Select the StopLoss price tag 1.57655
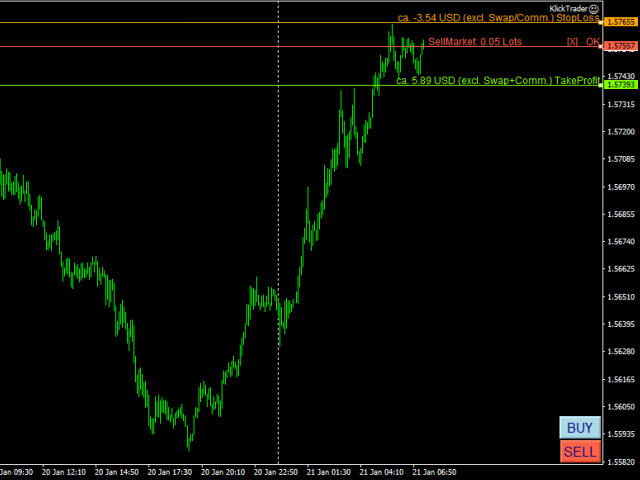This screenshot has width=640, height=480. (621, 22)
